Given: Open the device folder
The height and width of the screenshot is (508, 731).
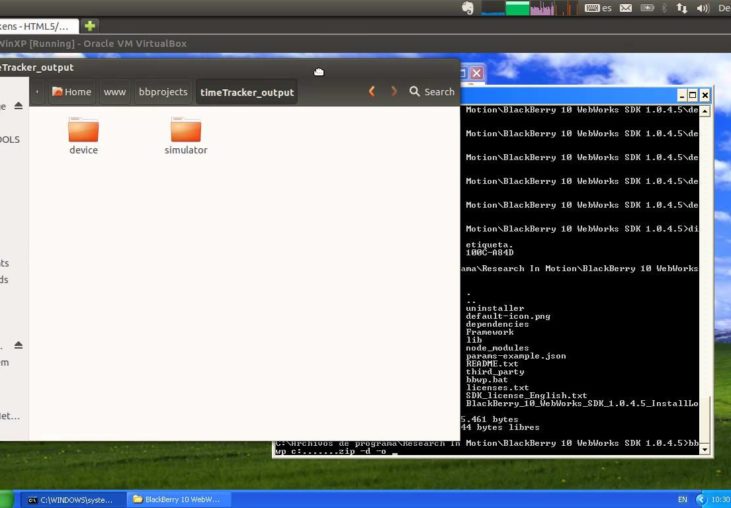Looking at the screenshot, I should tap(83, 131).
